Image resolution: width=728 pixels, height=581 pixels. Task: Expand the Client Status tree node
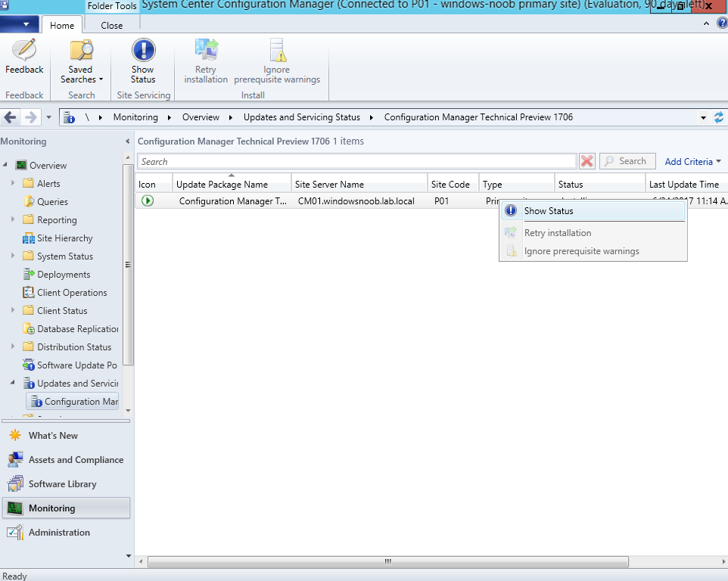point(13,310)
